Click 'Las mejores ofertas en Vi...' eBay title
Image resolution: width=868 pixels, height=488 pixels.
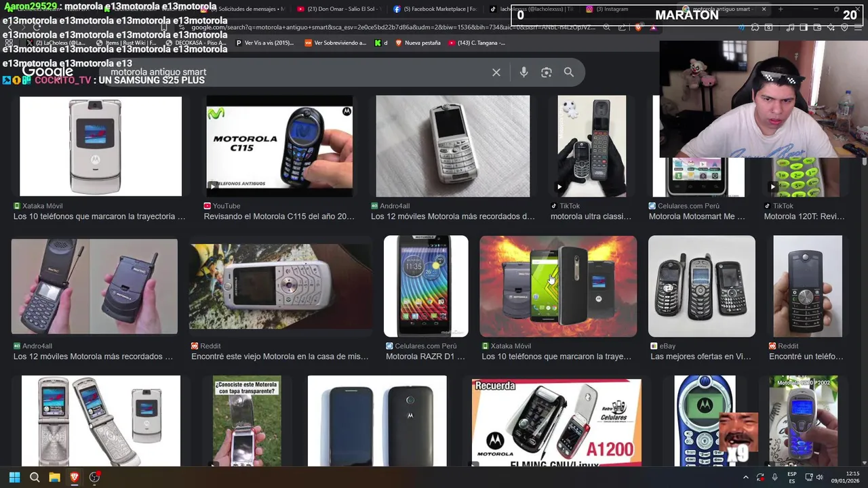701,357
